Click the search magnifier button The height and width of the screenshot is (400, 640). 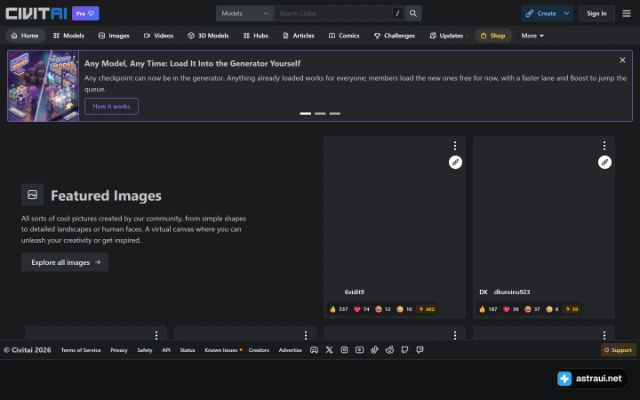point(413,13)
